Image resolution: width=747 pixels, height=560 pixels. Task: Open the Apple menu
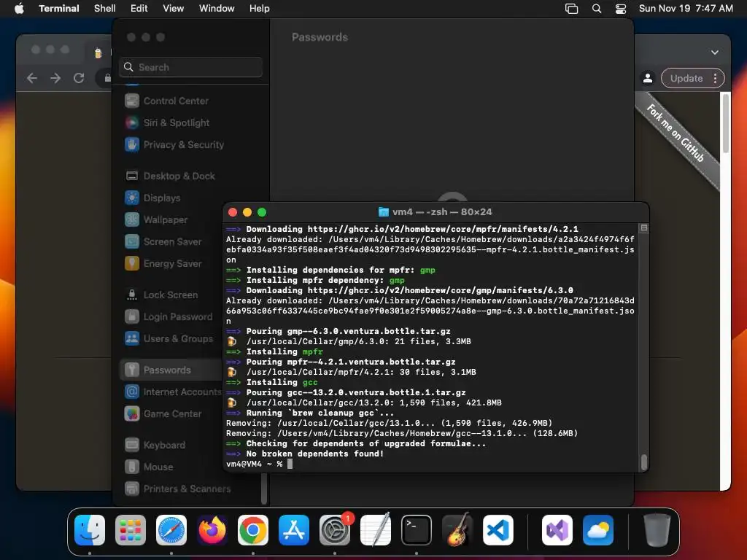[19, 8]
